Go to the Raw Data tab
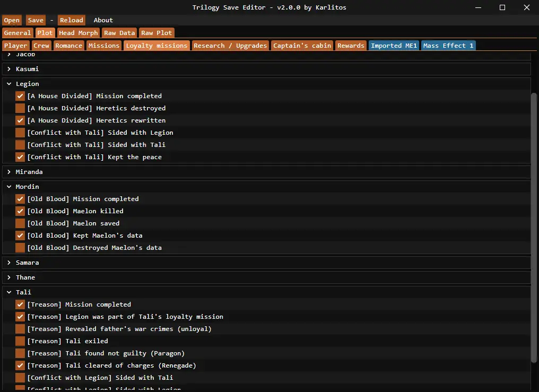The height and width of the screenshot is (392, 539). [119, 33]
